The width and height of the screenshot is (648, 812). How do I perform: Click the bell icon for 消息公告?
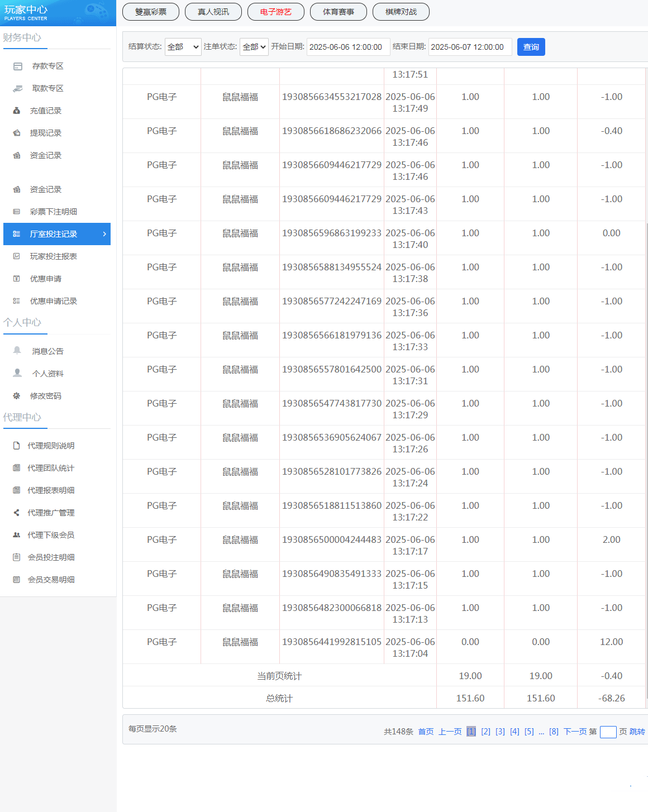point(17,351)
